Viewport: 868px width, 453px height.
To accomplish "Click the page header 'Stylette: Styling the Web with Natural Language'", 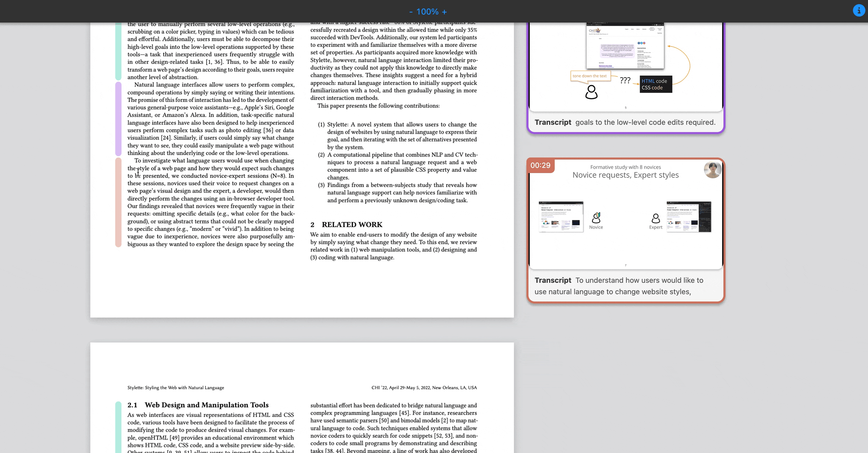I will [x=176, y=388].
